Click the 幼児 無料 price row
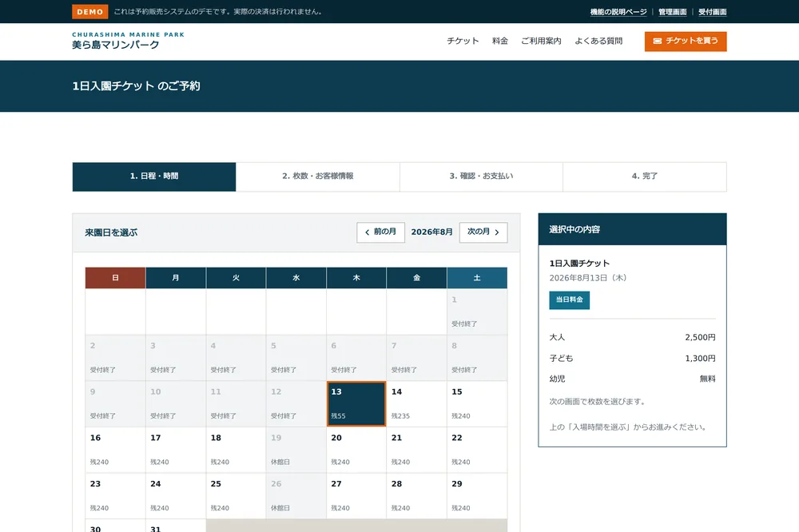 click(632, 379)
